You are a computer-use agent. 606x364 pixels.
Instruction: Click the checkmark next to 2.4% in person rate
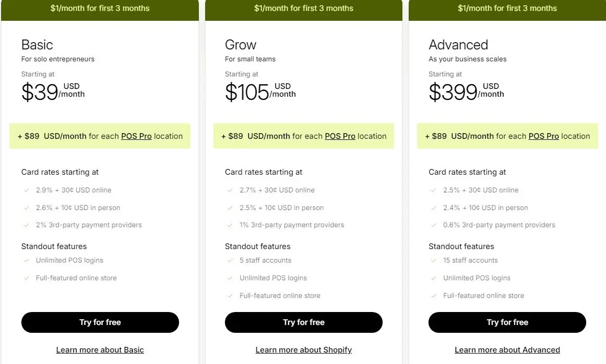pos(434,207)
